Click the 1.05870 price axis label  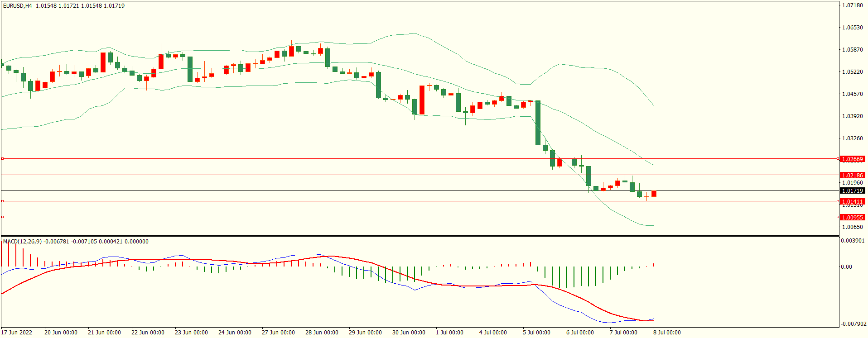point(852,50)
